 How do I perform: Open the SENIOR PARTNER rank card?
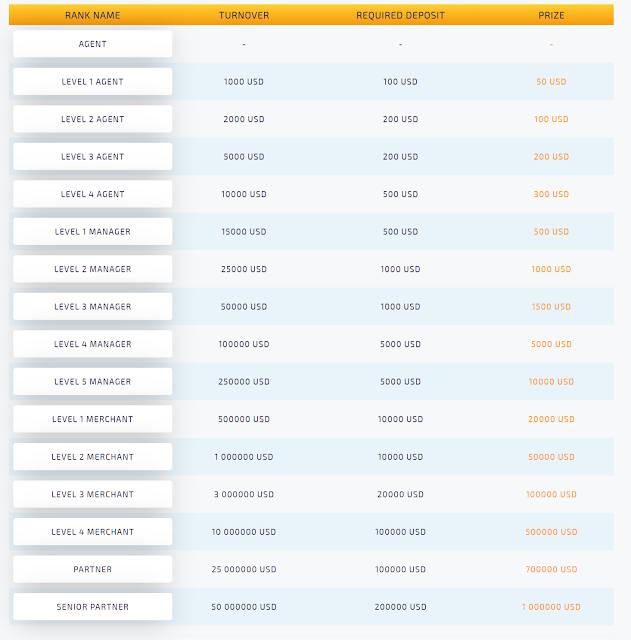coord(93,607)
